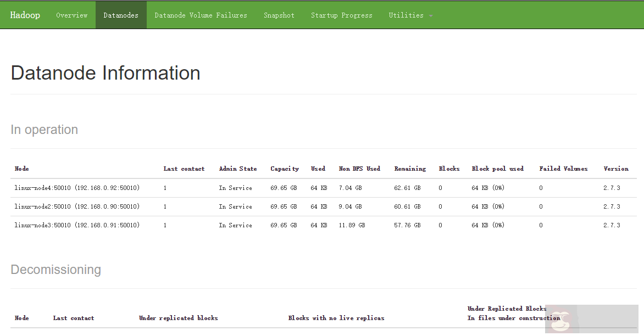Go to Datanode Volume Failures tab
The width and height of the screenshot is (644, 336).
coord(201,15)
